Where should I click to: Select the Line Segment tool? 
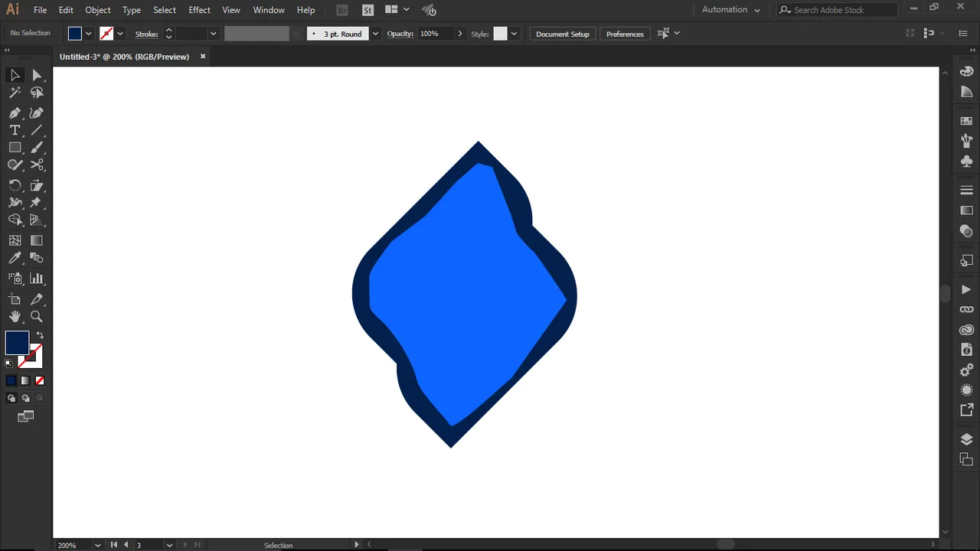[x=37, y=130]
